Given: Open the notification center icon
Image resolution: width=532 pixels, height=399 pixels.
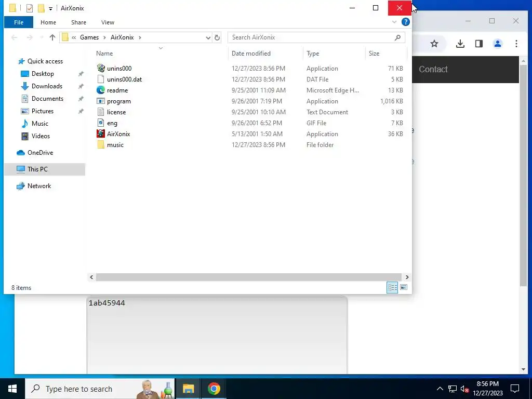Looking at the screenshot, I should (x=515, y=389).
